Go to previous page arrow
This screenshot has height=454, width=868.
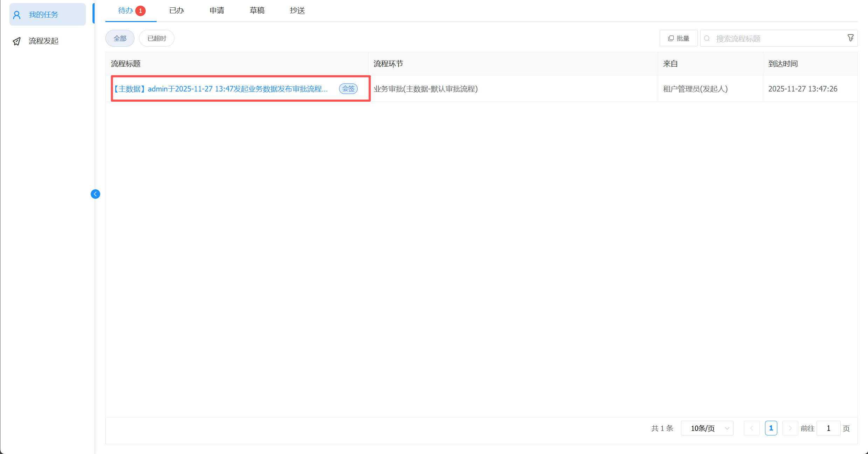tap(752, 428)
